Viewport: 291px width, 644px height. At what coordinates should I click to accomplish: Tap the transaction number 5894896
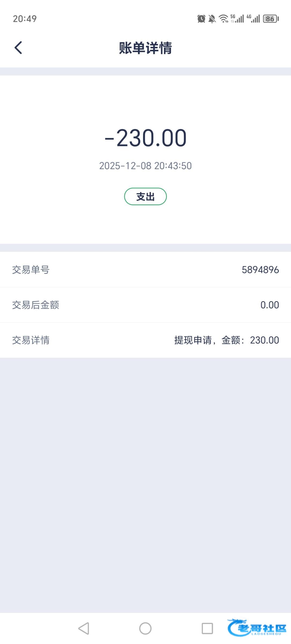[x=260, y=270]
